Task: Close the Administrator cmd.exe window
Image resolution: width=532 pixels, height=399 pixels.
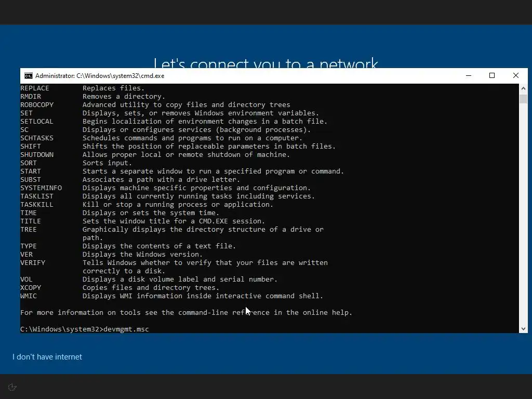Action: pyautogui.click(x=516, y=76)
